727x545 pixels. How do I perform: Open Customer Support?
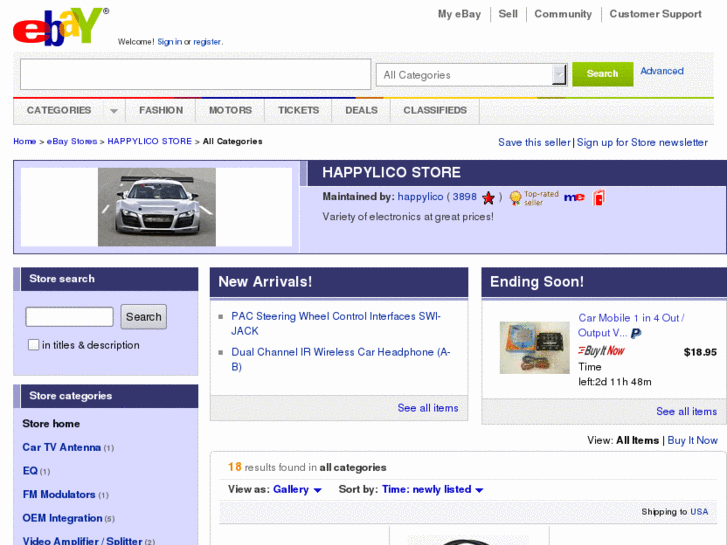point(655,14)
